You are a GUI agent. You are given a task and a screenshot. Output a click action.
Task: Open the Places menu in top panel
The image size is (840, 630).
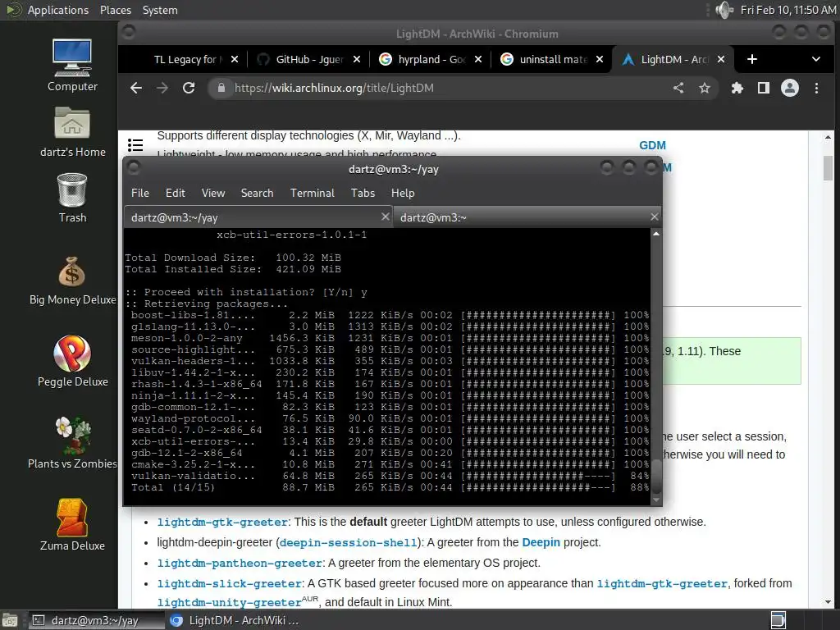pos(115,10)
